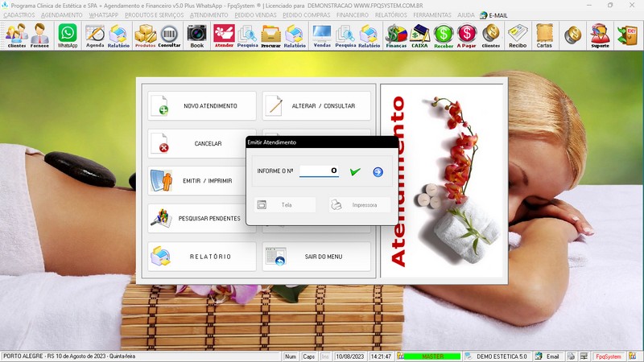Screen dimensions: 644x362
Task: Click PESQUISAR PENDENTES button
Action: (197, 218)
